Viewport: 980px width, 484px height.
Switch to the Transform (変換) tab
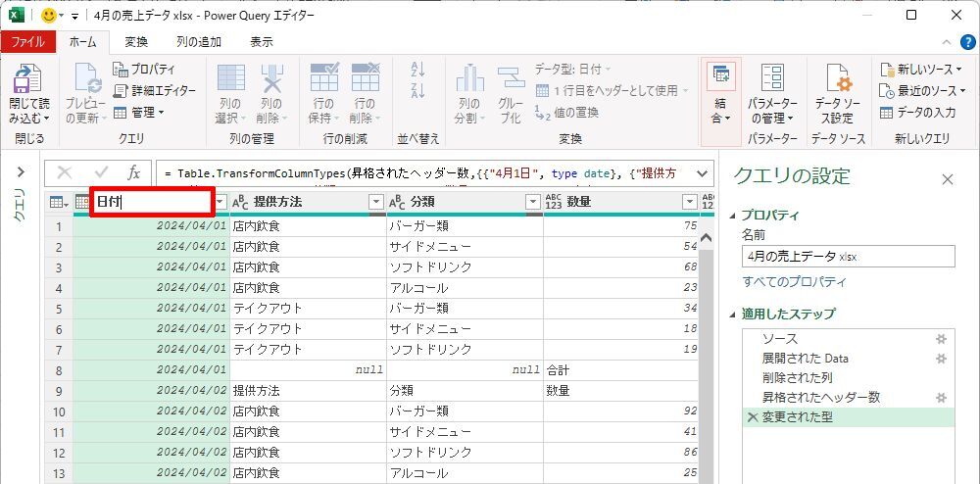(136, 41)
